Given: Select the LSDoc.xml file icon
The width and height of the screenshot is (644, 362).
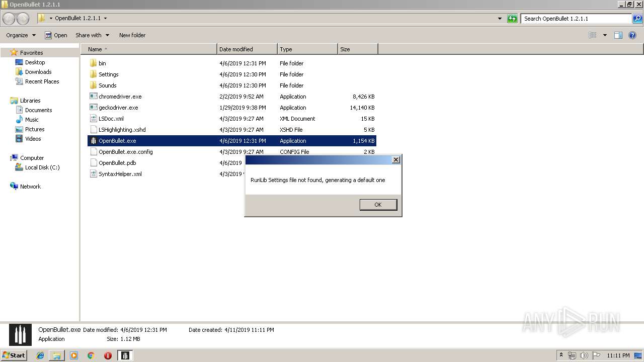Looking at the screenshot, I should (93, 119).
